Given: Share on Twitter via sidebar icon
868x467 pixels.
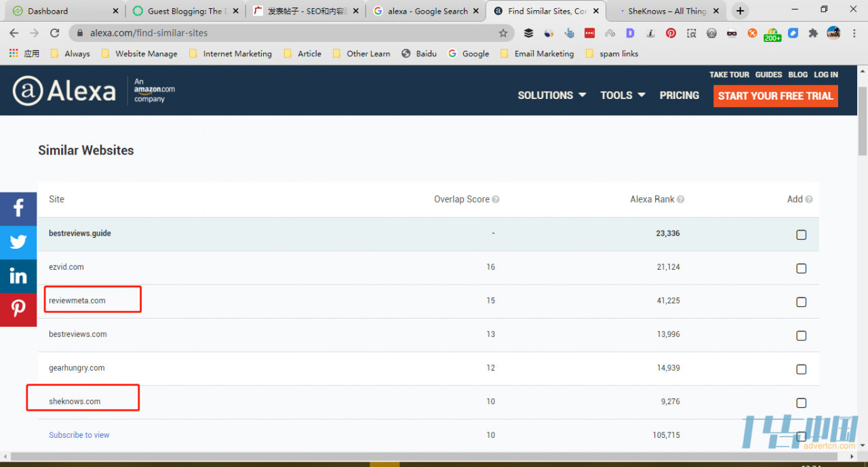Looking at the screenshot, I should tap(18, 243).
